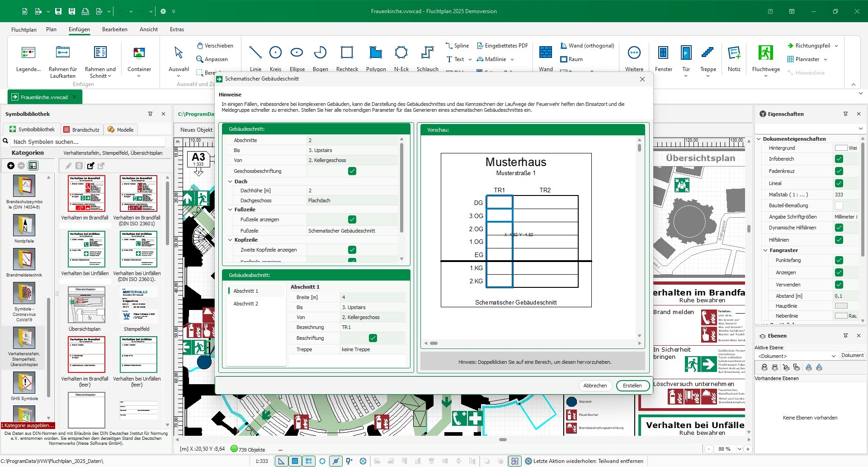This screenshot has width=868, height=467.
Task: Click the Erstellen button
Action: [632, 386]
